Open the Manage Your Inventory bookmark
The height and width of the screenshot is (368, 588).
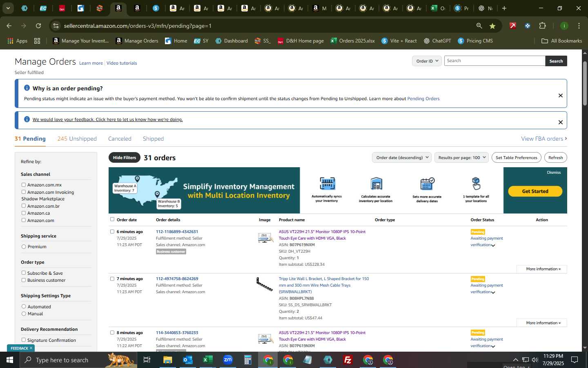tap(81, 41)
